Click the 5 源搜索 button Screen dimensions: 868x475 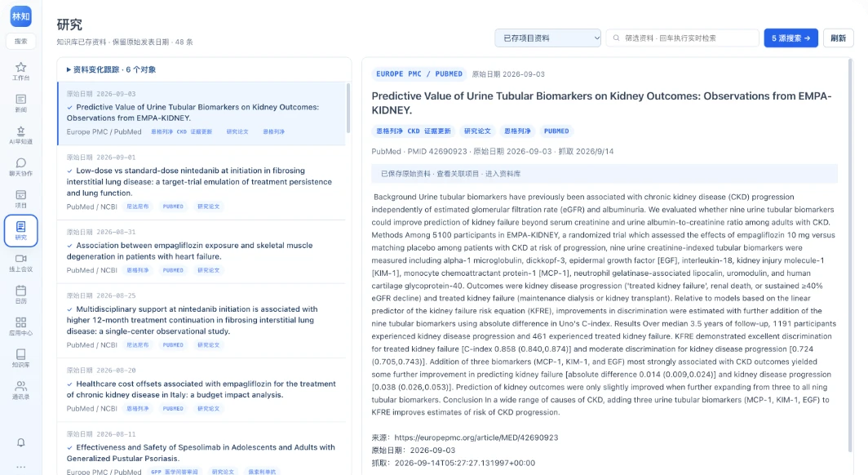tap(790, 38)
